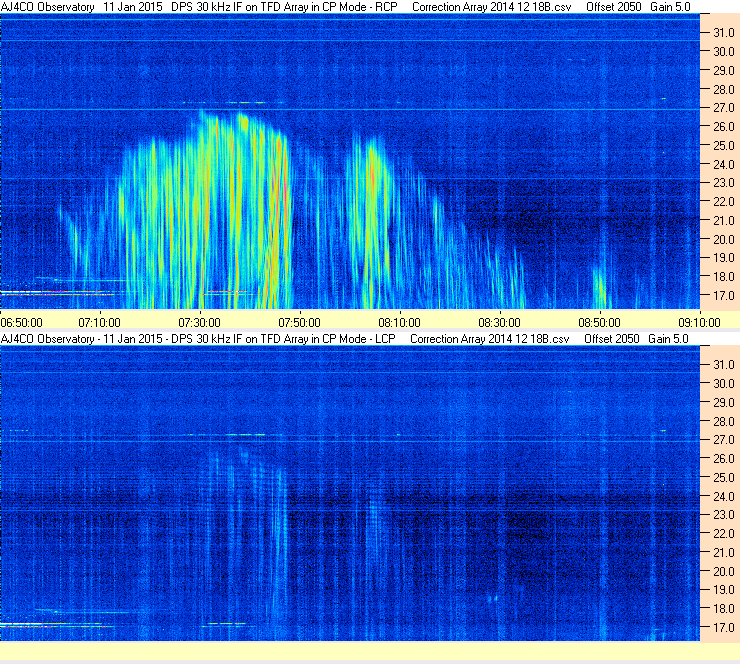Click the 27.0 frequency label in LCP panel
This screenshot has height=664, width=740.
coord(723,439)
